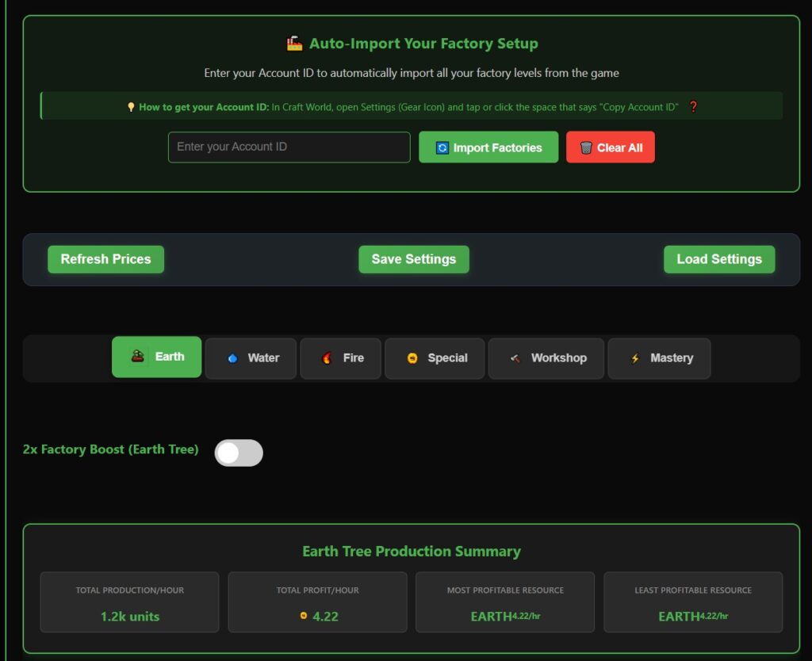Switch to the Earth tab

[156, 357]
